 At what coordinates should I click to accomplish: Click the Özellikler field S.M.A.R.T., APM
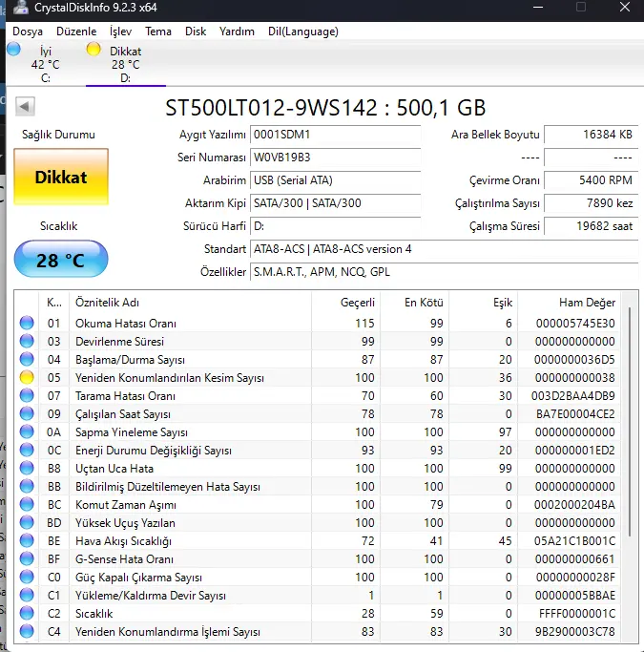pos(445,272)
